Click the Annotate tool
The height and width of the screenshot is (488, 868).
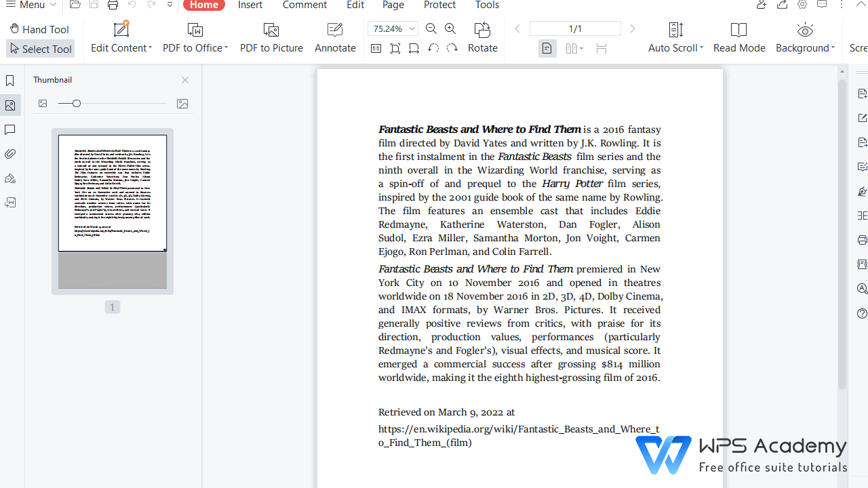[x=335, y=38]
